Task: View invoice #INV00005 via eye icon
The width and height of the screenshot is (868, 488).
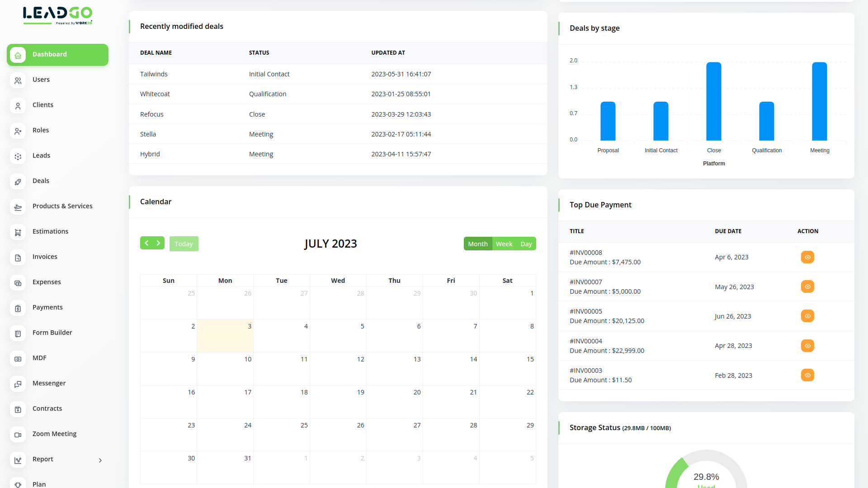Action: tap(807, 316)
